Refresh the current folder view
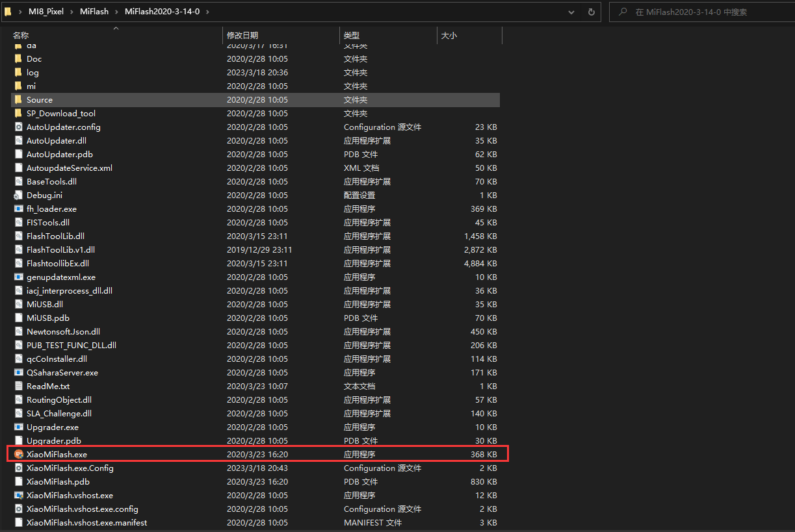 click(x=591, y=12)
